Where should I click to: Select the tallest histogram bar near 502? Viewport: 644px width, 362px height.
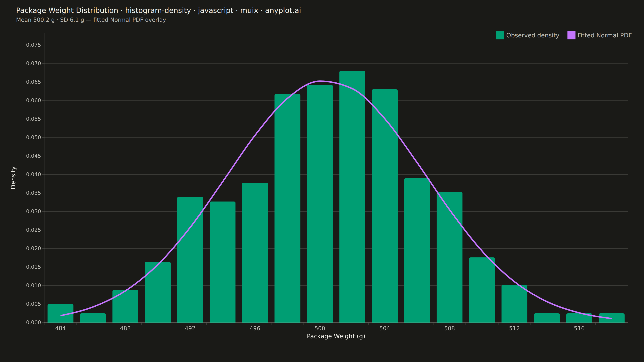click(352, 197)
